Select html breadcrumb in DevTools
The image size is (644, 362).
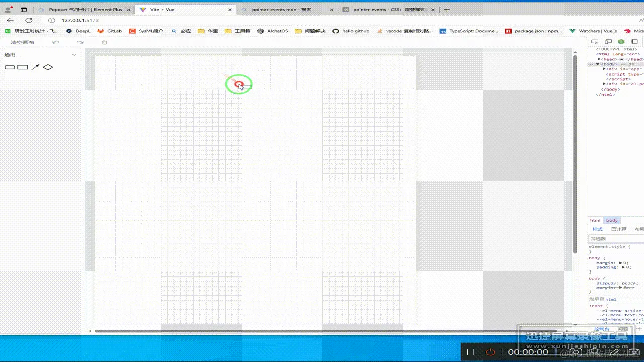click(595, 220)
